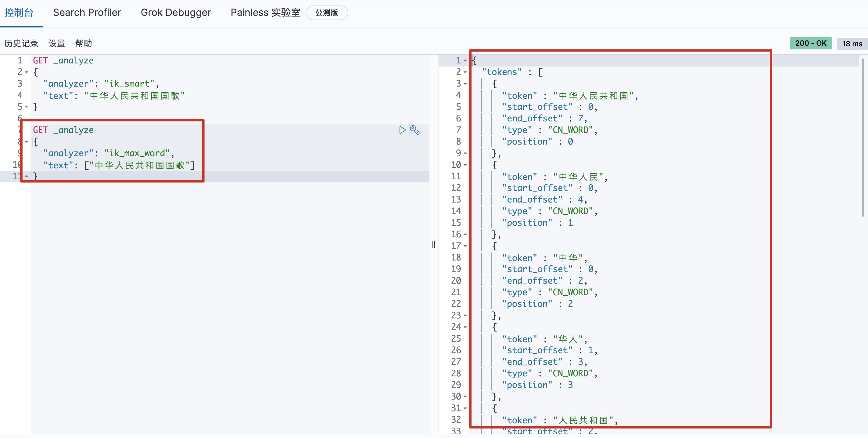The image size is (868, 438).
Task: Click the 公测版 beta badge
Action: [x=327, y=13]
